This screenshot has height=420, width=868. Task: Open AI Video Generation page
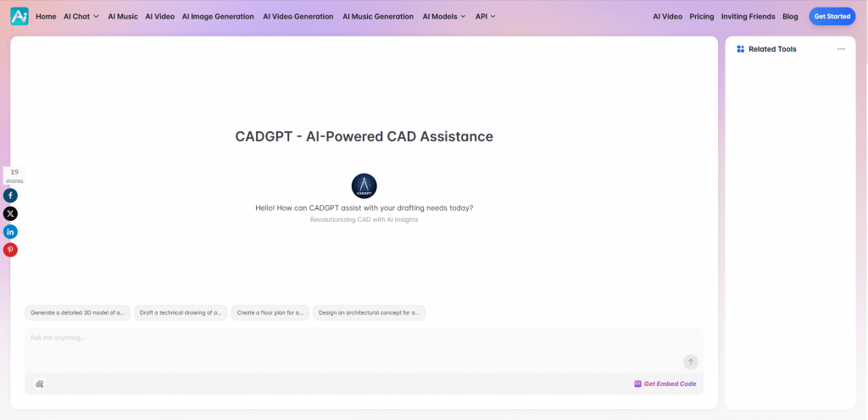click(x=298, y=17)
